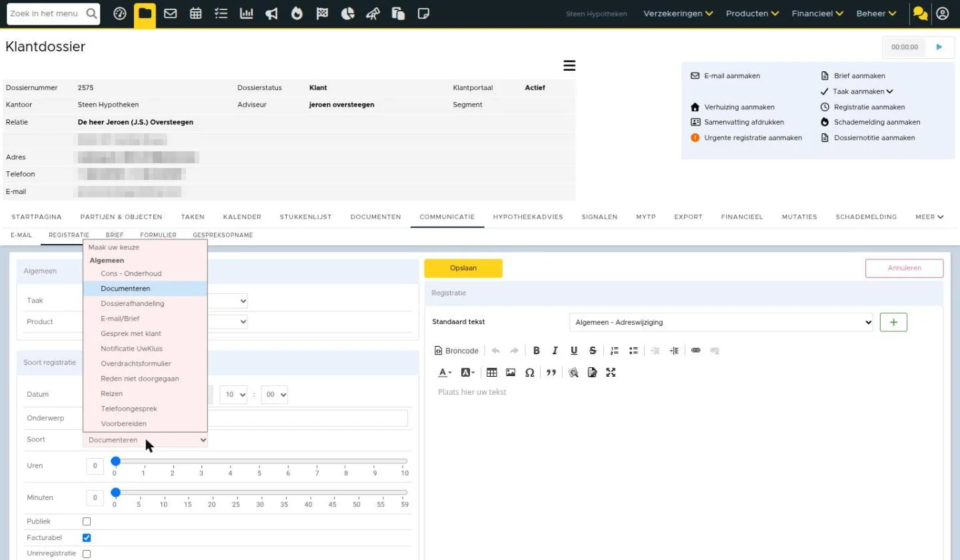The image size is (960, 560).
Task: Insert a numbered list in the editor
Action: (x=615, y=351)
